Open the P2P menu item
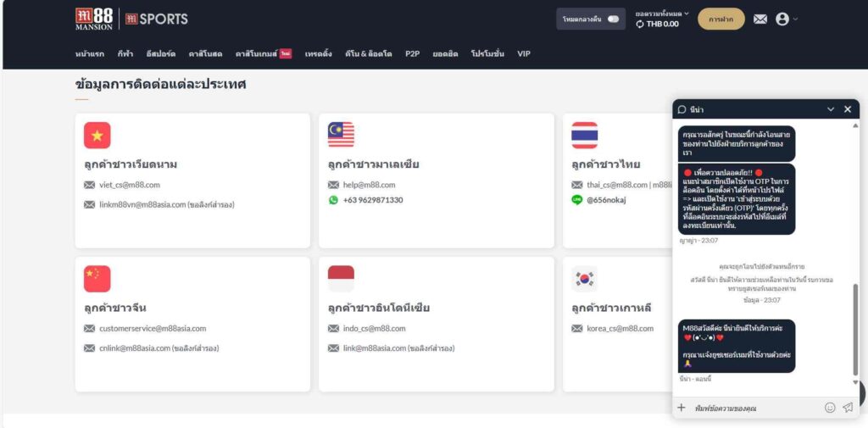Image resolution: width=868 pixels, height=428 pixels. click(x=412, y=53)
